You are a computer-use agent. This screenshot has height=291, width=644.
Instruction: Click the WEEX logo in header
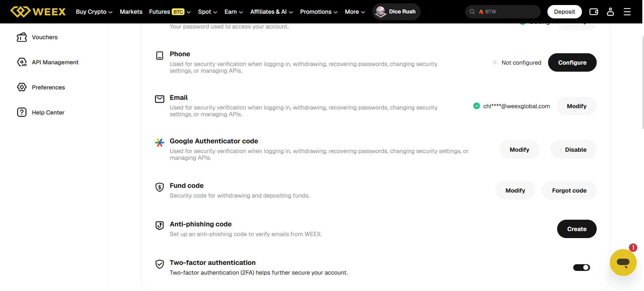38,12
